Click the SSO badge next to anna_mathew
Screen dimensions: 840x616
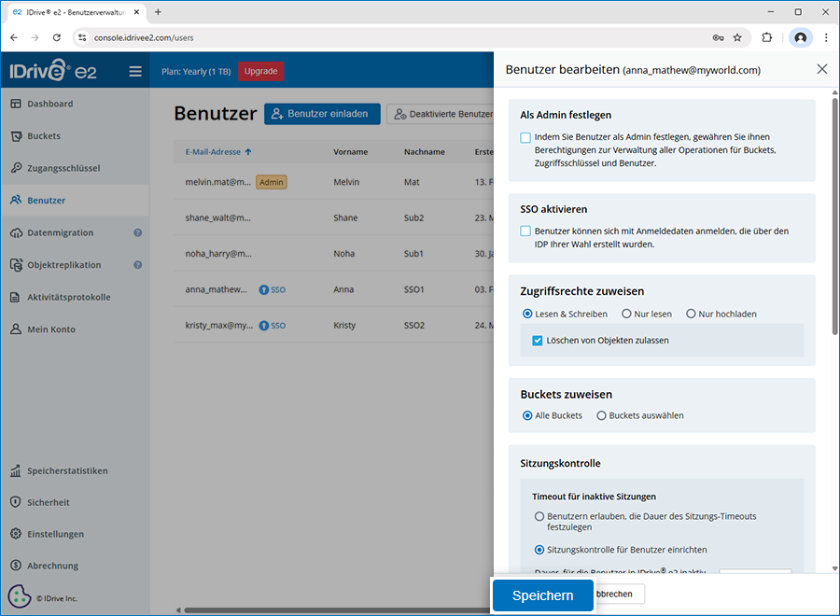[273, 289]
